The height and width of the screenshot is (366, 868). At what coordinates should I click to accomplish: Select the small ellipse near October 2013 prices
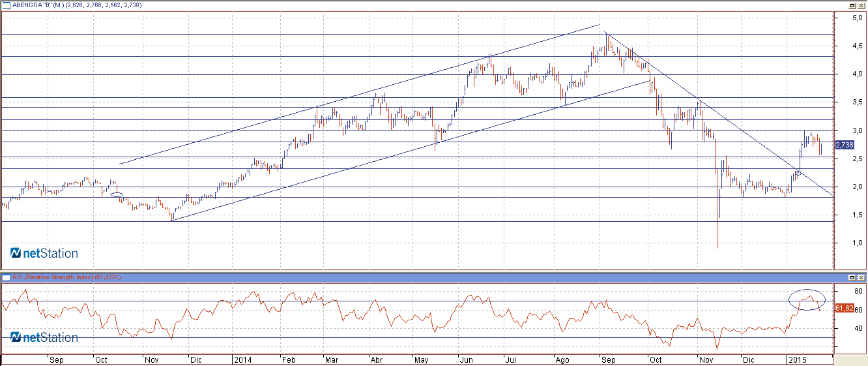tap(117, 194)
